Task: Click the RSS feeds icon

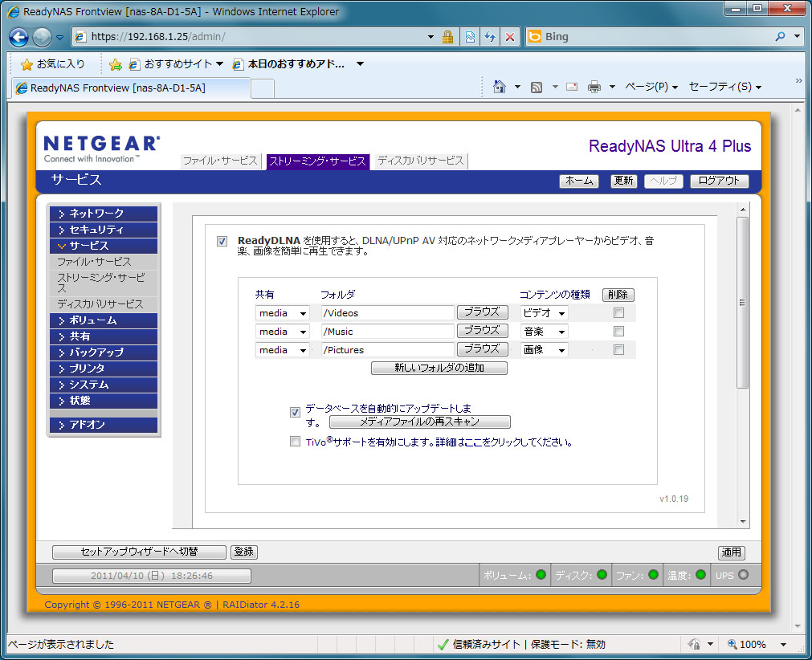Action: pos(537,87)
